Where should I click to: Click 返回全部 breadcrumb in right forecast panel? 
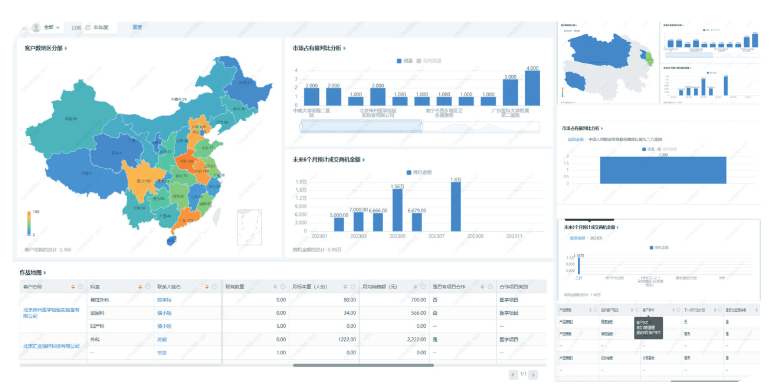coord(577,238)
